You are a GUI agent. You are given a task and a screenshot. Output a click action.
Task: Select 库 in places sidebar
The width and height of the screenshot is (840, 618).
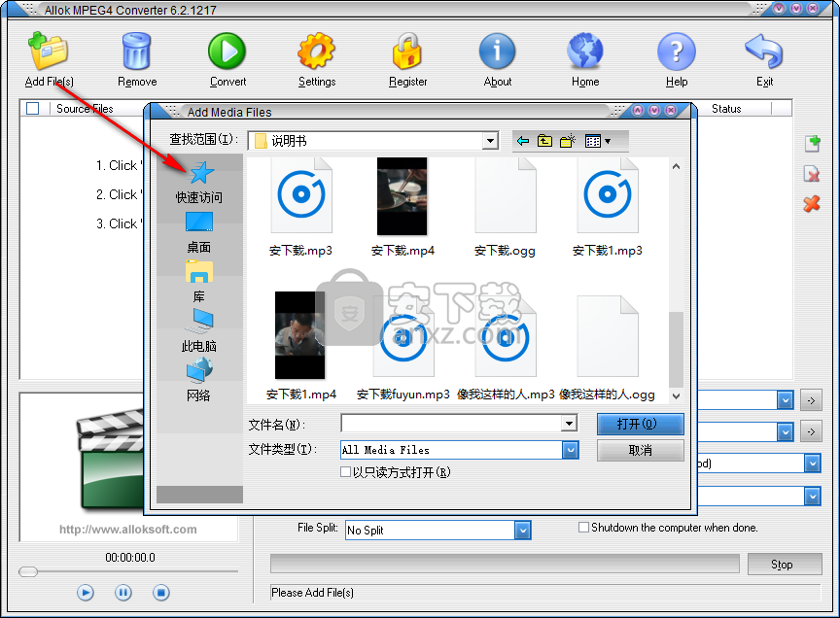coord(199,282)
